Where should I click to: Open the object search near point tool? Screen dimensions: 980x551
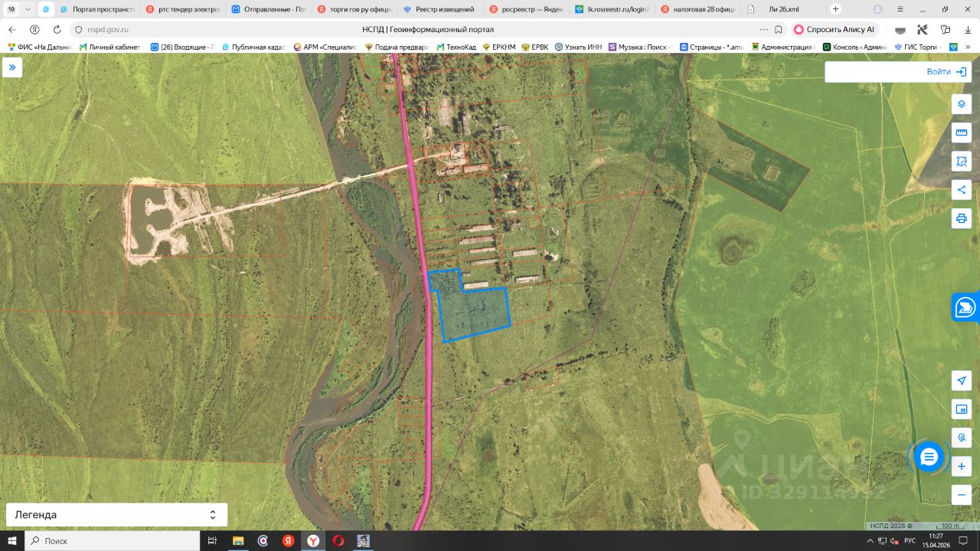click(x=962, y=438)
